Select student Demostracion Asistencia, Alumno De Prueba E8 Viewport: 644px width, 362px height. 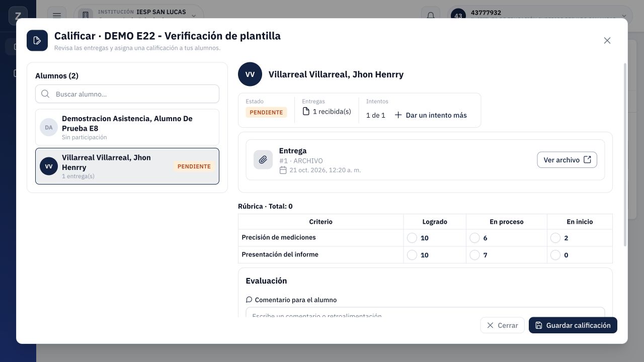click(127, 127)
